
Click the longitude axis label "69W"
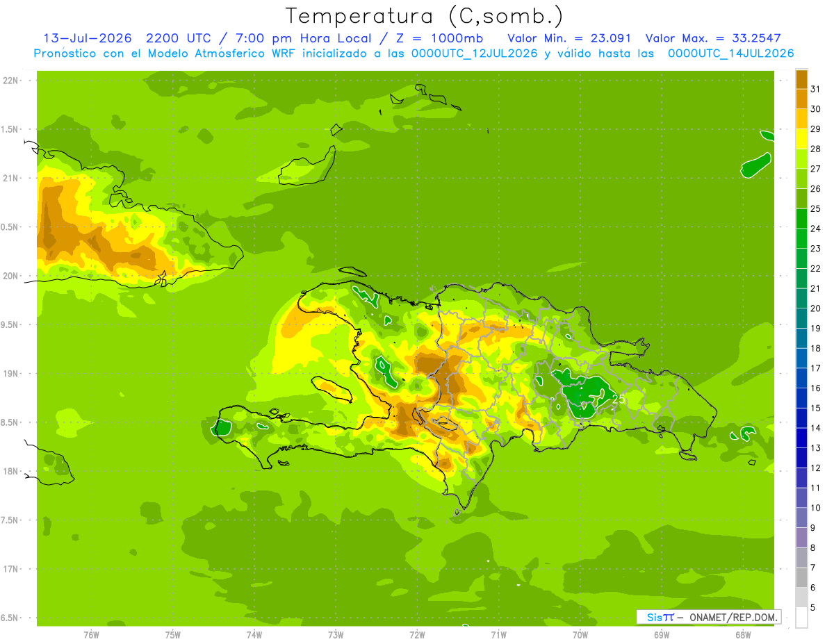662,634
